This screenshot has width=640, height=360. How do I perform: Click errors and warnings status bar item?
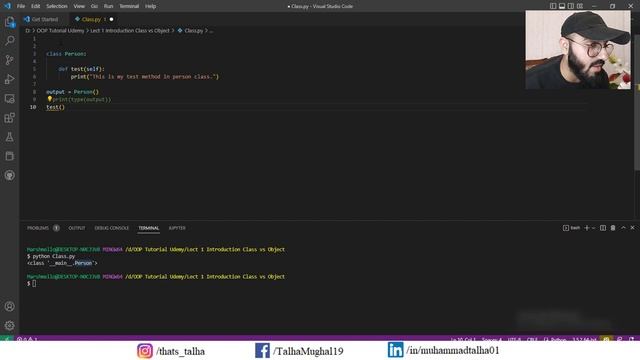27,339
